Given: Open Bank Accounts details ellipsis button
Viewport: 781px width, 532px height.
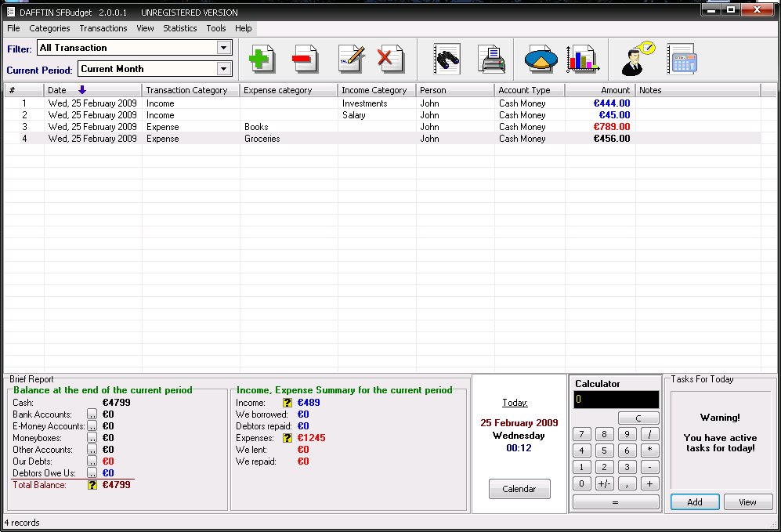Looking at the screenshot, I should 92,414.
